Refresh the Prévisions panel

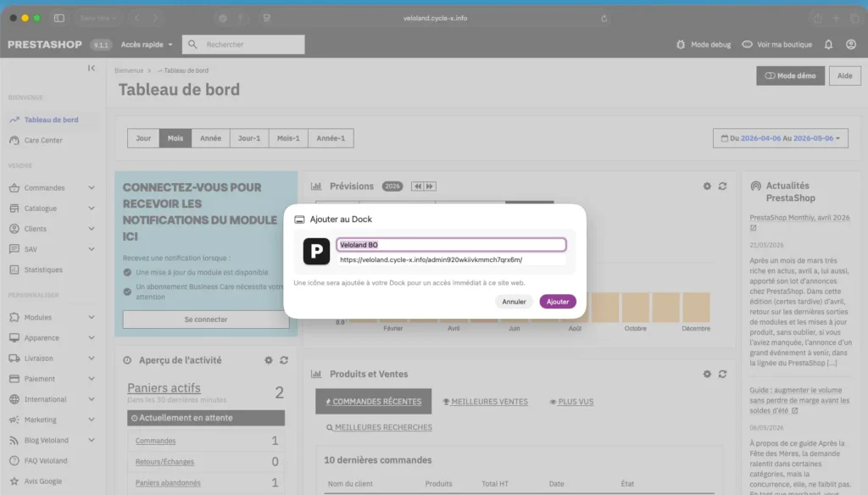(722, 186)
